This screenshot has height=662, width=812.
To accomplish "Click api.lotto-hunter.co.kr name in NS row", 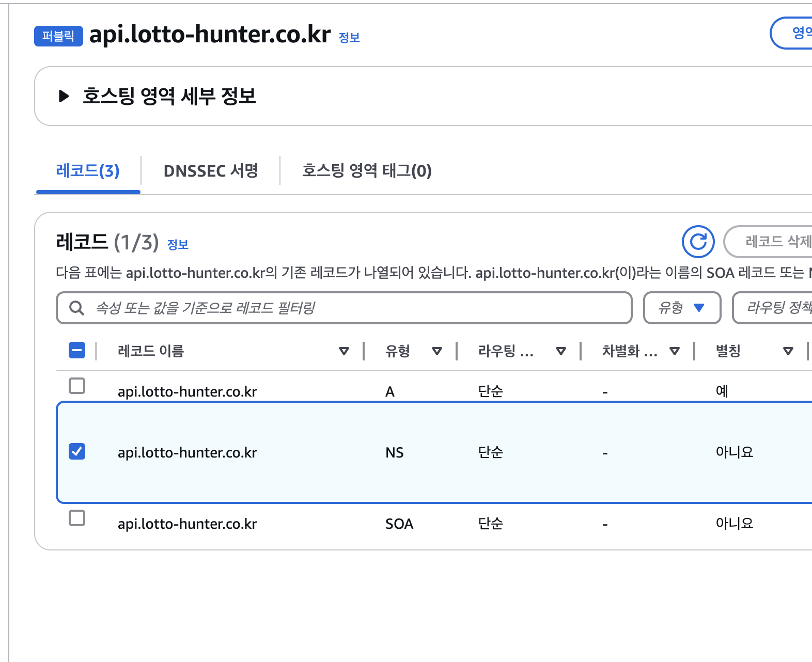I will [188, 452].
